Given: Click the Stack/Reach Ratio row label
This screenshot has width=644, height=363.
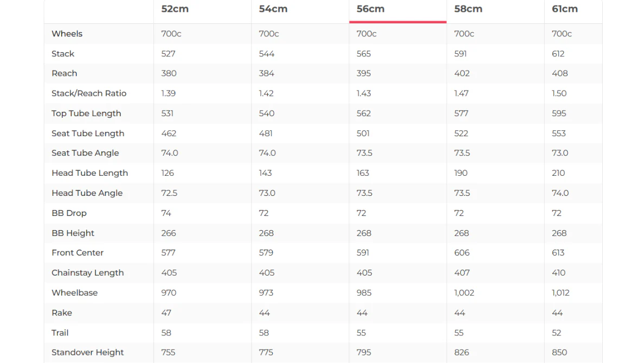Looking at the screenshot, I should [89, 93].
